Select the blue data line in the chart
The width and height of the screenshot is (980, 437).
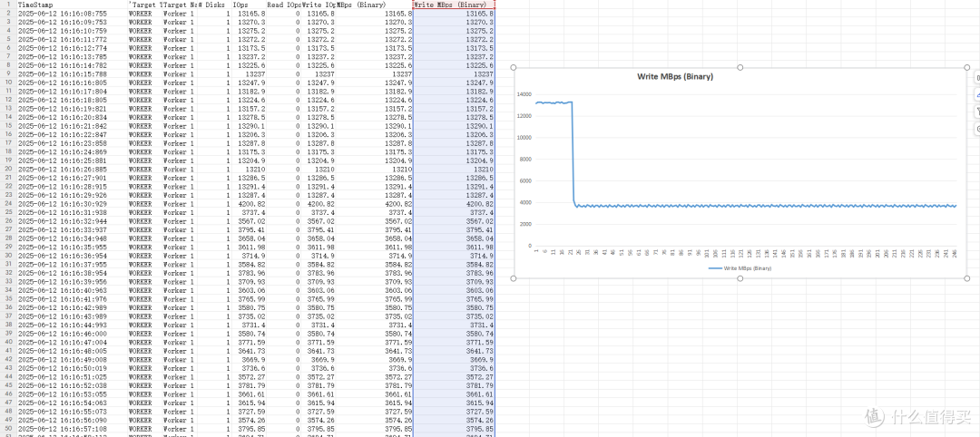click(750, 206)
